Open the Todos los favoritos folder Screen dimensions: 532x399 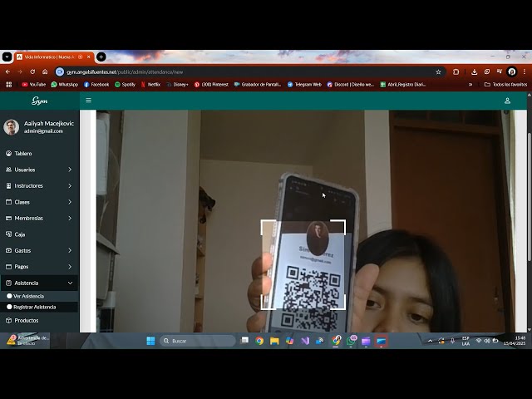pyautogui.click(x=505, y=85)
